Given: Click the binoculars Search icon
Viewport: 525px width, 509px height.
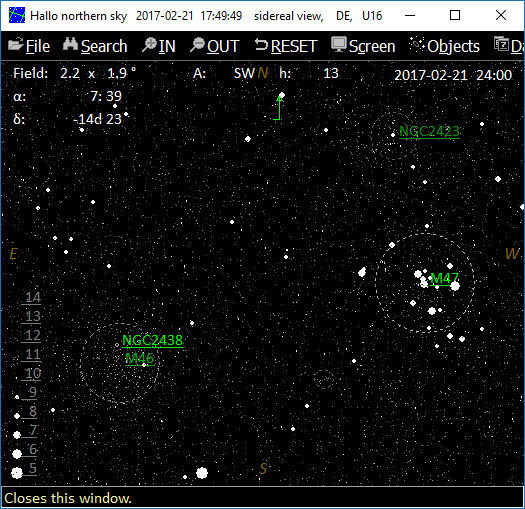Looking at the screenshot, I should pos(70,45).
